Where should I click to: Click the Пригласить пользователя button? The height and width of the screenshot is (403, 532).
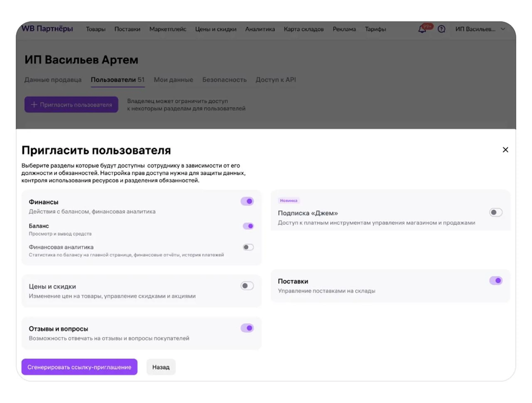click(71, 105)
